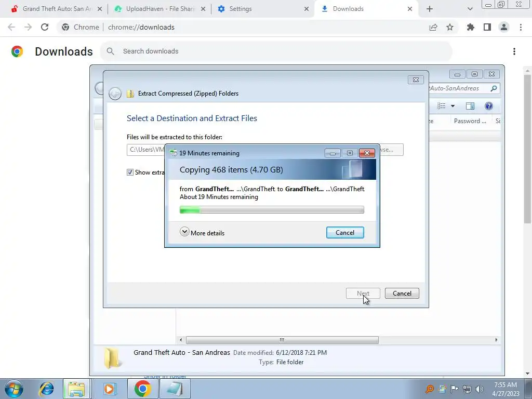Open Windows Explorer taskbar icon
This screenshot has width=532, height=399.
pos(76,389)
